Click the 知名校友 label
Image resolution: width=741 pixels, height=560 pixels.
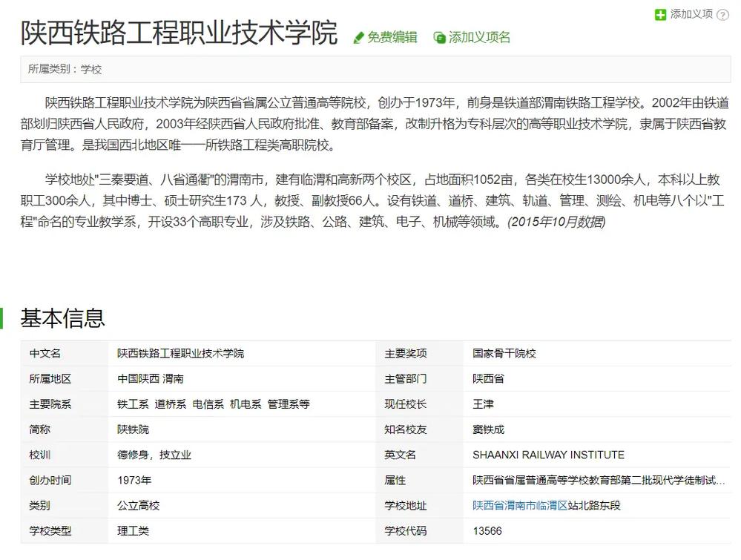click(x=406, y=429)
